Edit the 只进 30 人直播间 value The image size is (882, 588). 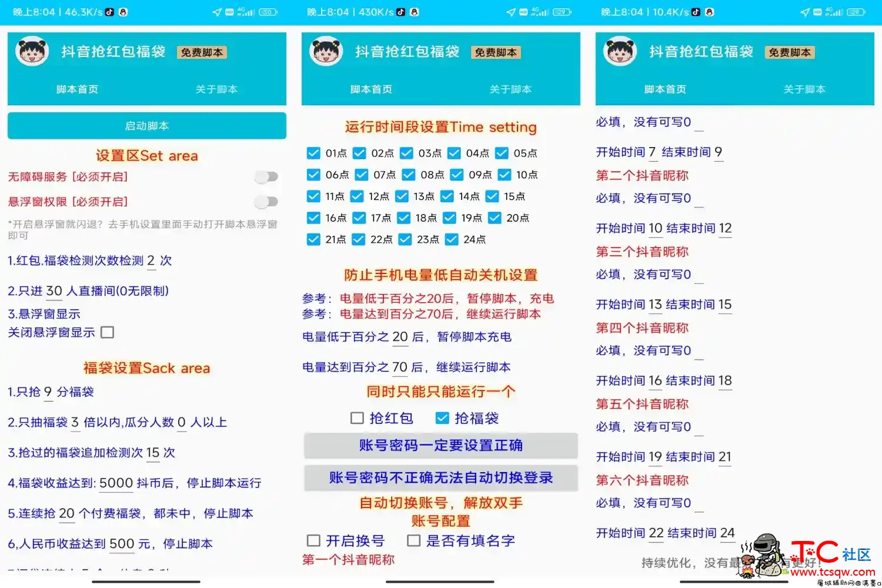tap(54, 292)
